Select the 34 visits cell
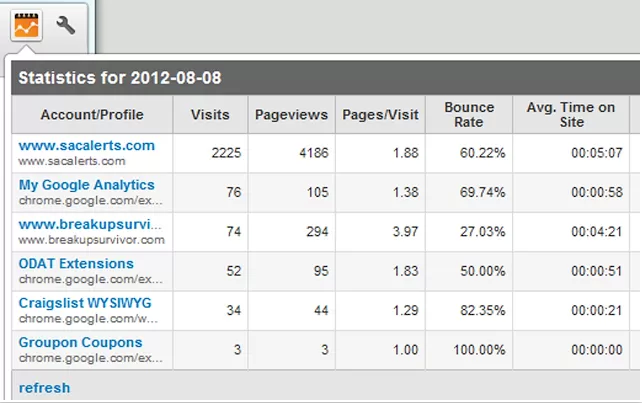The width and height of the screenshot is (642, 403). (234, 310)
